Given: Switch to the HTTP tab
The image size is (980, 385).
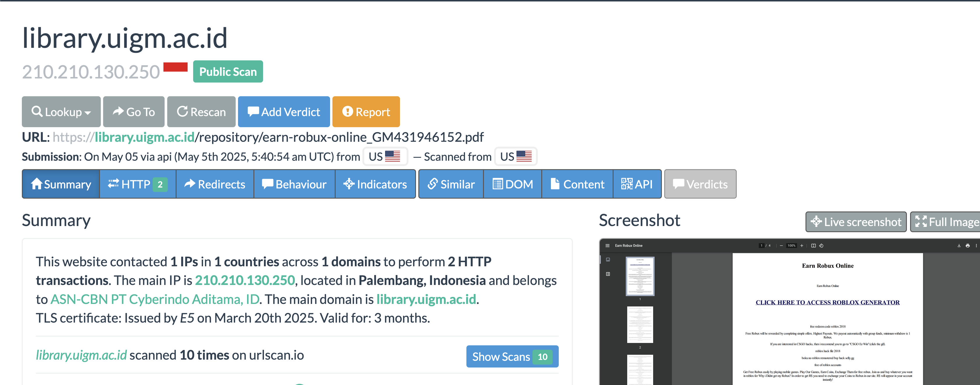Looking at the screenshot, I should click(x=138, y=184).
